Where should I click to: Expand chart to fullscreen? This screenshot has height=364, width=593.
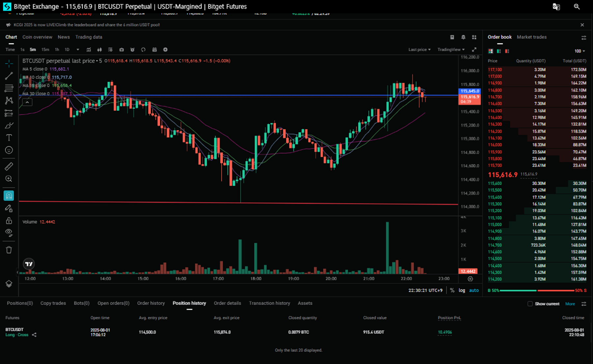click(x=474, y=50)
